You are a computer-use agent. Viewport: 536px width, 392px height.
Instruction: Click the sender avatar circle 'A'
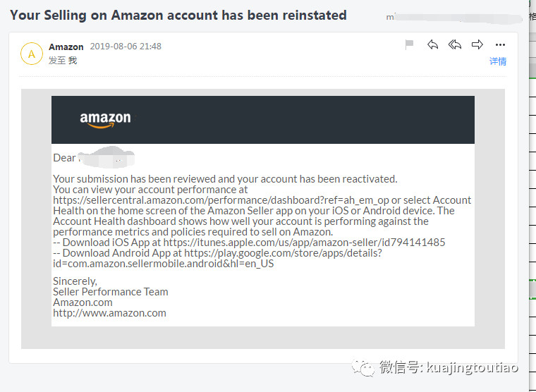coord(32,54)
